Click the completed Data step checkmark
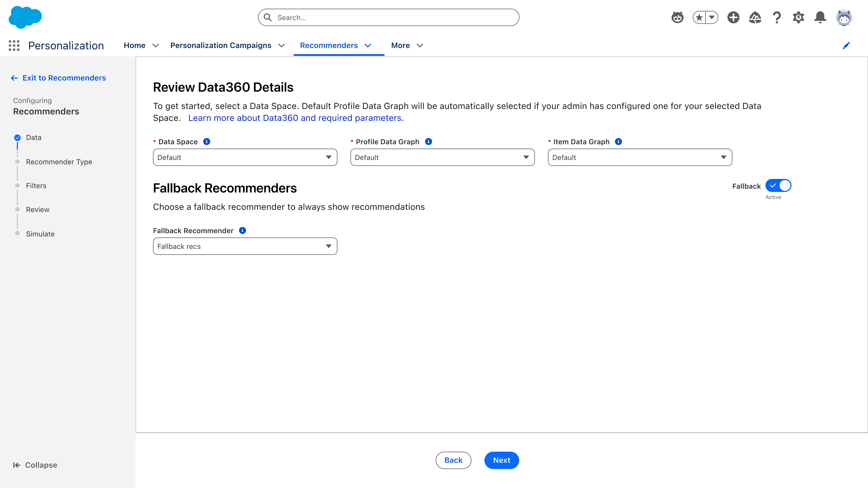Screen dimensions: 868x488 [x=17, y=138]
